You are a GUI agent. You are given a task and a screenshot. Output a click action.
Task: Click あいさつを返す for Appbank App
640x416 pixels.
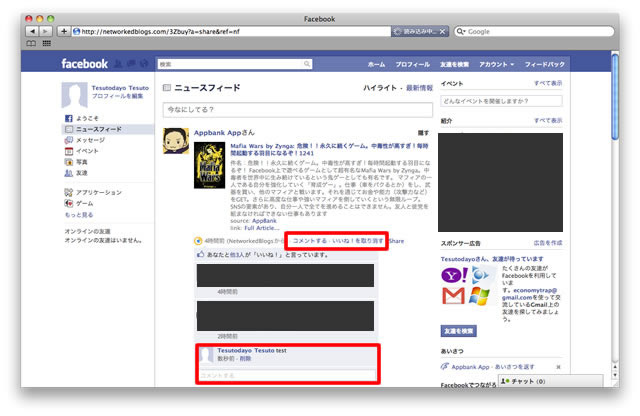tap(514, 367)
